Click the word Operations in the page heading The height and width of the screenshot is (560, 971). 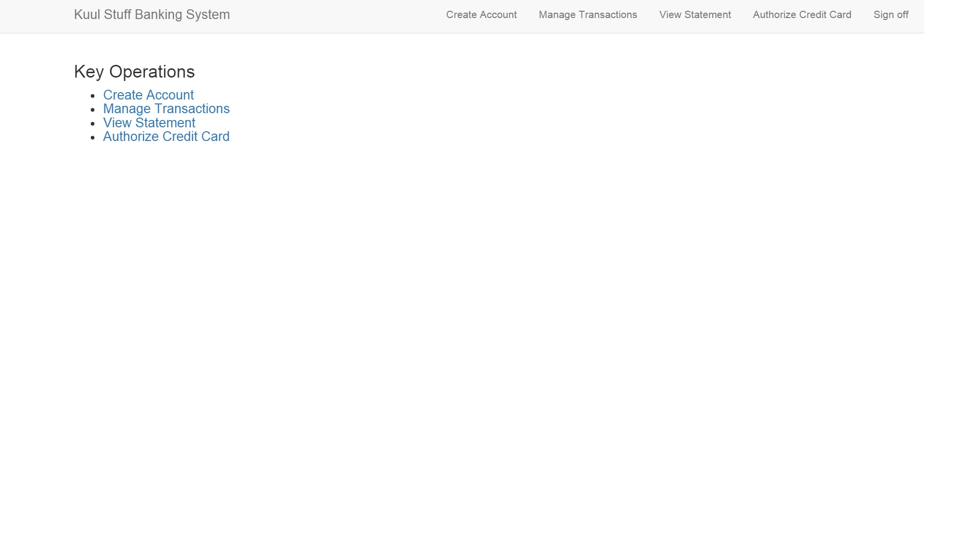pyautogui.click(x=152, y=72)
